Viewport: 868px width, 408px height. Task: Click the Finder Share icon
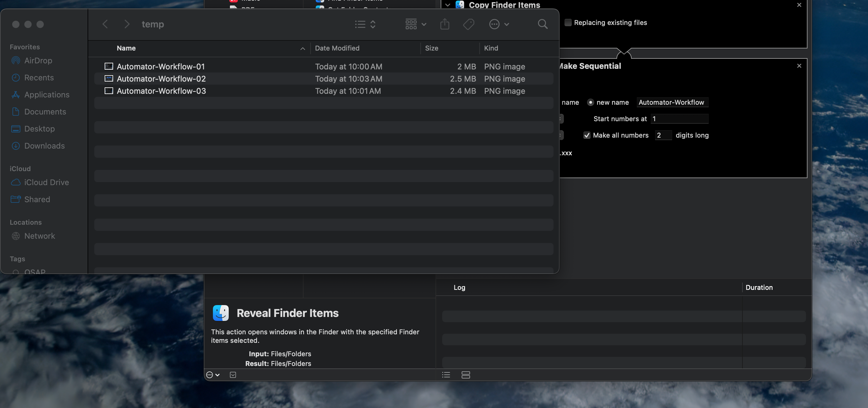[x=445, y=24]
